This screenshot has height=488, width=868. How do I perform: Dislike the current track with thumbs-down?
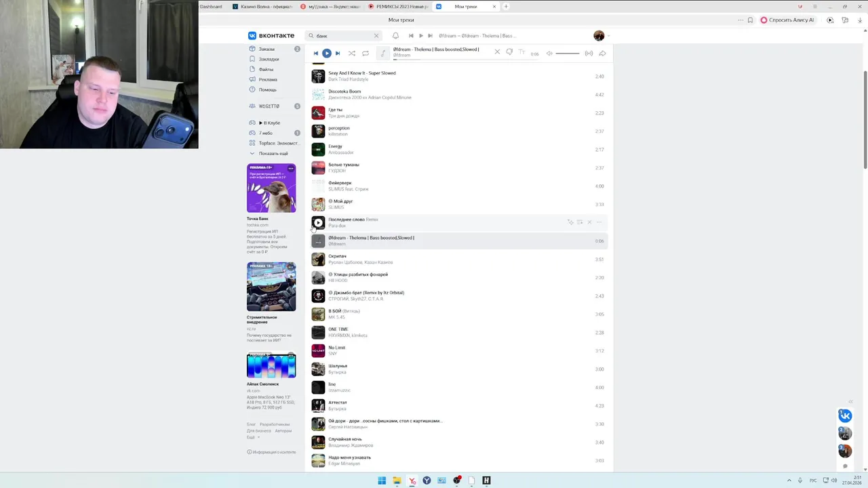click(x=509, y=52)
